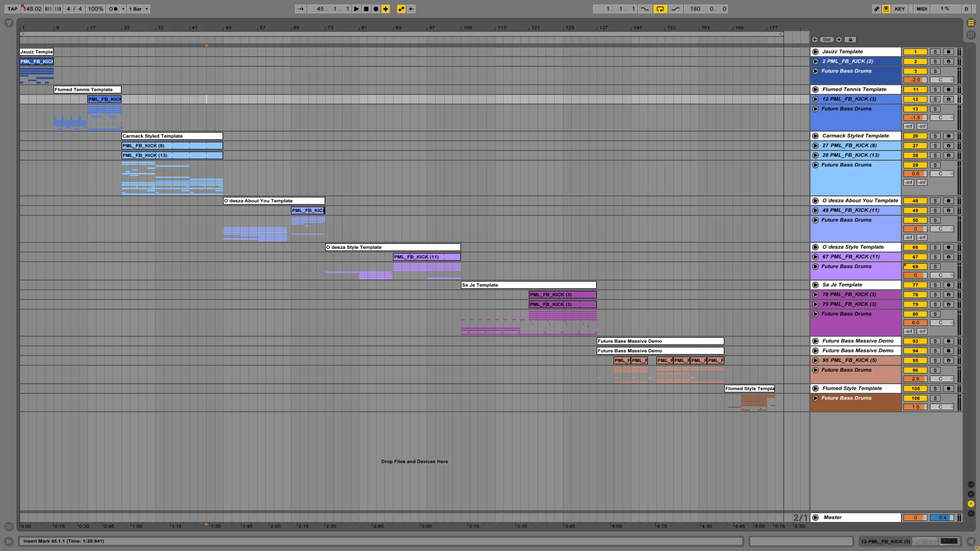Viewport: 980px width, 551px height.
Task: Select the 12-PML_FB_KICK (3) device view selector
Action: pos(910,541)
